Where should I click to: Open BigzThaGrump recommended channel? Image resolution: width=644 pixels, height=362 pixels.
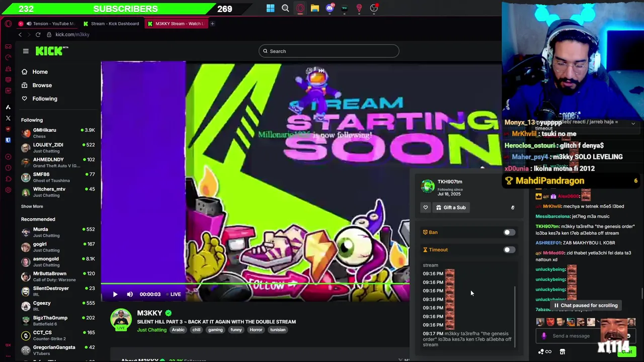pos(58,321)
